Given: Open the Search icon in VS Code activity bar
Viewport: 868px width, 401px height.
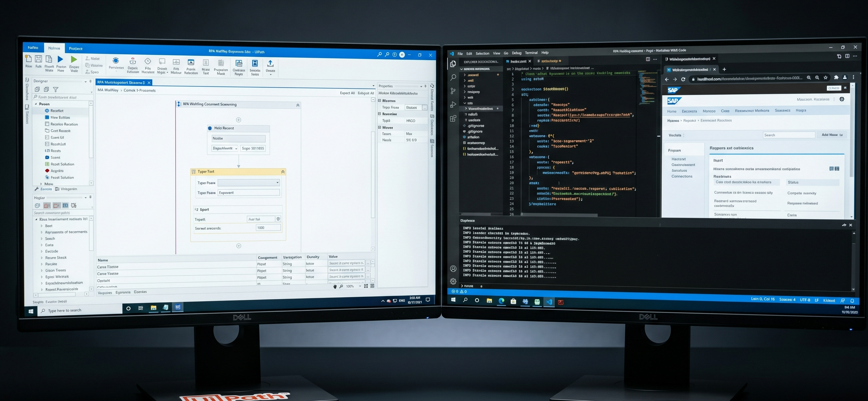Looking at the screenshot, I should (x=453, y=77).
